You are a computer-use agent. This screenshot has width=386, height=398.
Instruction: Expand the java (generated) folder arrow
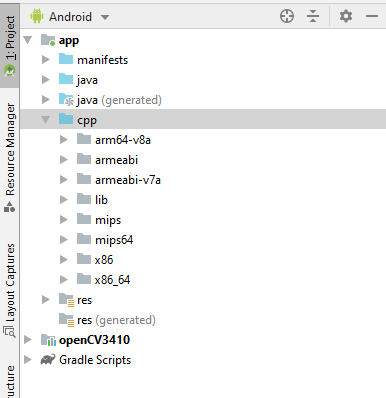point(46,100)
